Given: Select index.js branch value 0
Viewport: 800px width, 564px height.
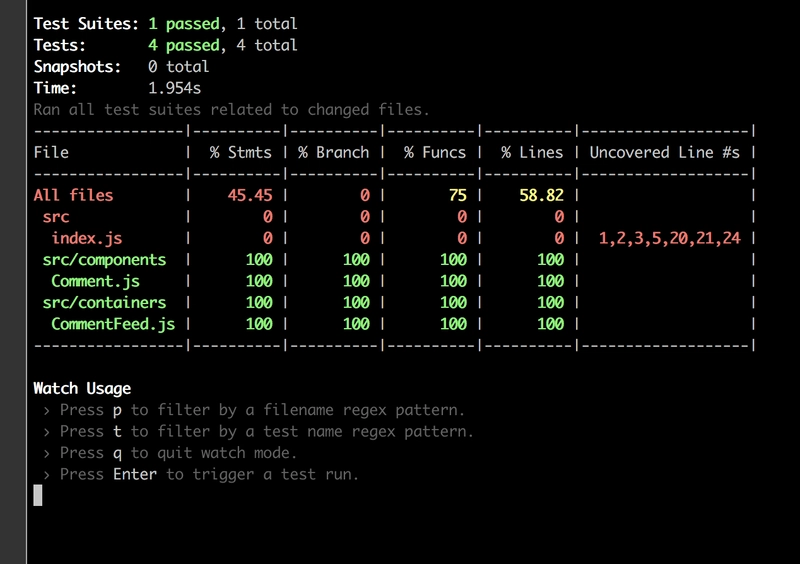Looking at the screenshot, I should (x=365, y=238).
